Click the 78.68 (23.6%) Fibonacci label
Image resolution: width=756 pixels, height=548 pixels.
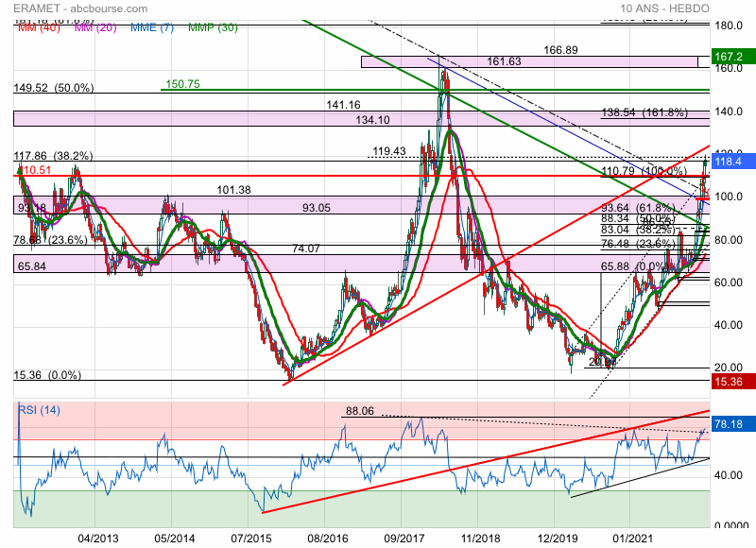(50, 240)
